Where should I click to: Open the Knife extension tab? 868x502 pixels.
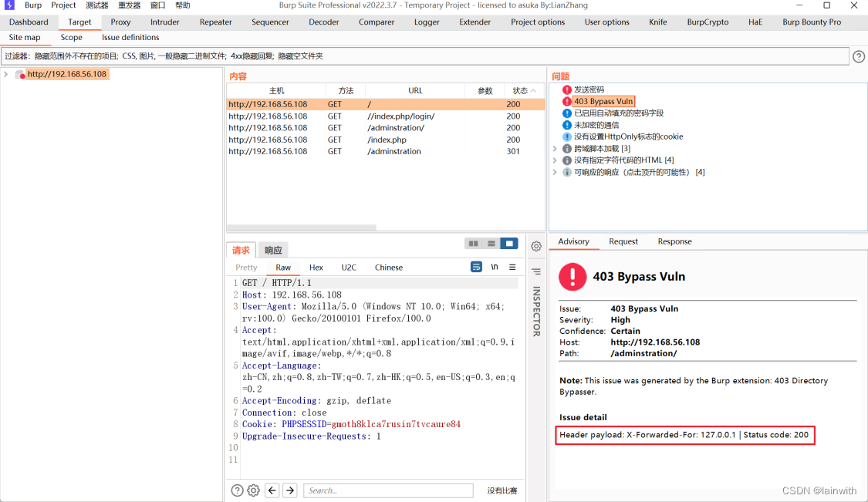pyautogui.click(x=657, y=22)
